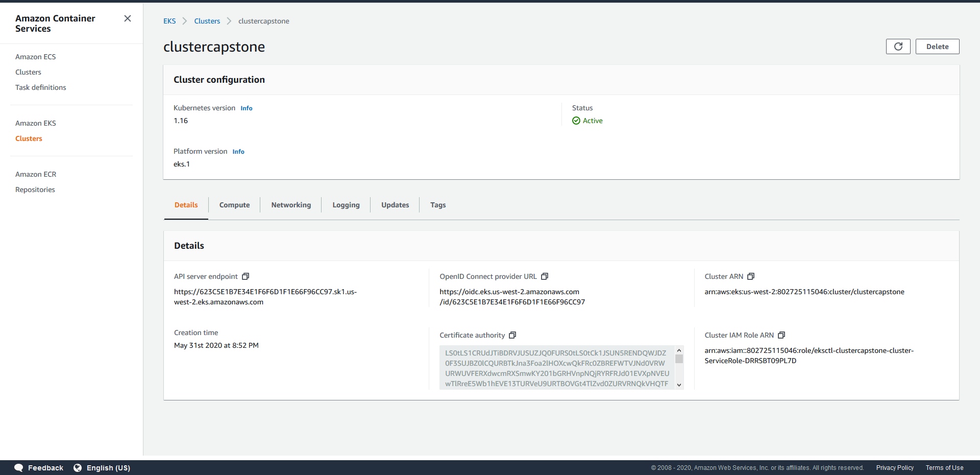Open Amazon ECS Clusters in sidebar
The height and width of the screenshot is (475, 980).
(x=28, y=72)
